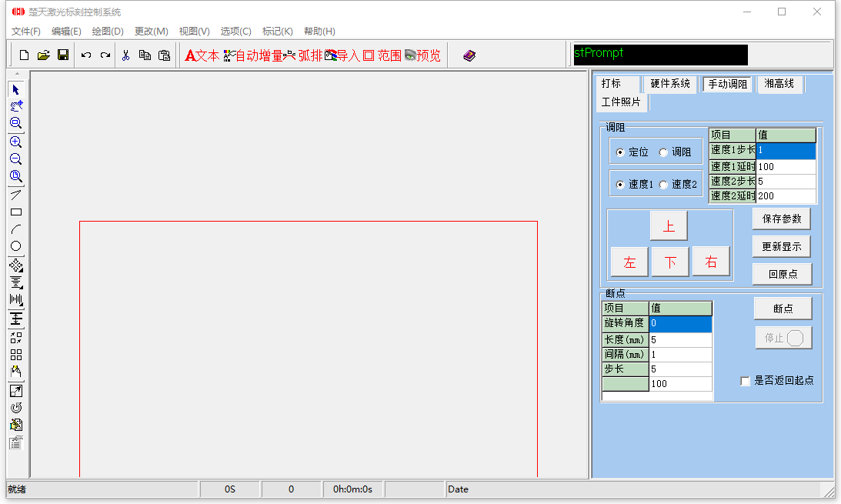This screenshot has width=841, height=504.
Task: Click the 断点 button
Action: (x=783, y=309)
